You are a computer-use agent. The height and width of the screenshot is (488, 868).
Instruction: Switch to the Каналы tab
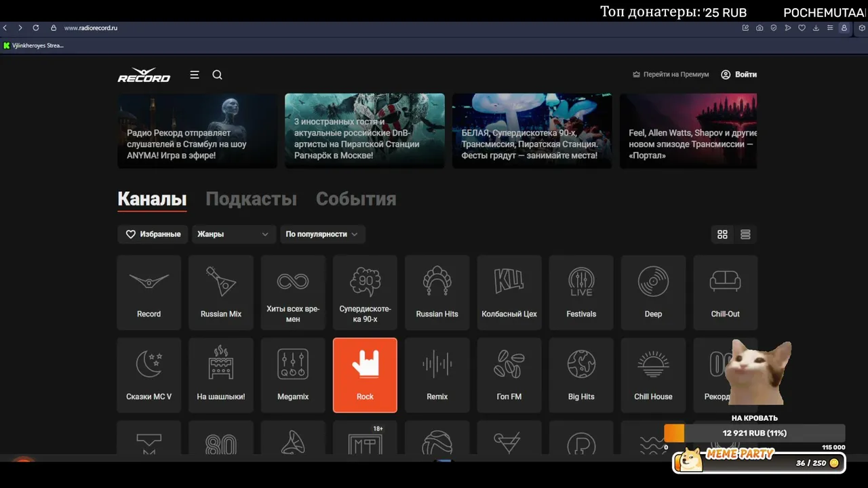pyautogui.click(x=152, y=199)
